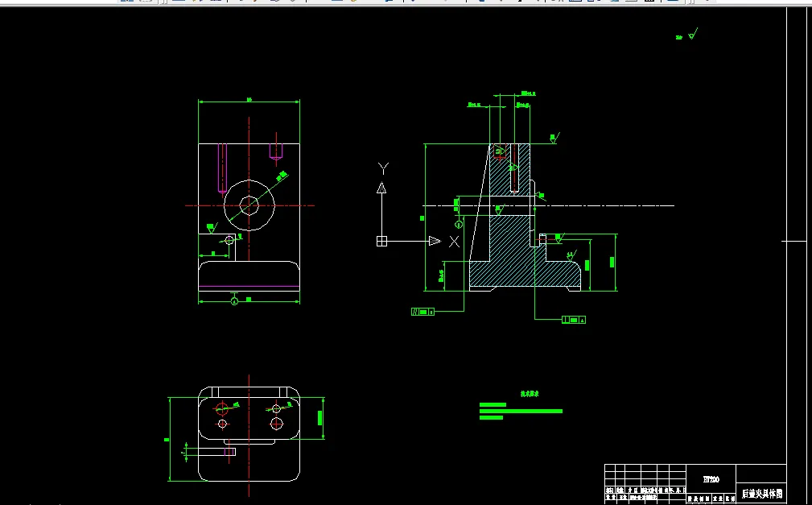Select the small hole circle in front view
Screen dimensions: 812x505
tap(229, 239)
